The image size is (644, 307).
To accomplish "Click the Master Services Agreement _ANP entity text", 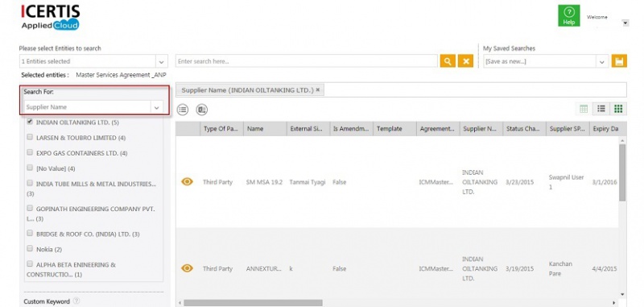I will point(122,75).
